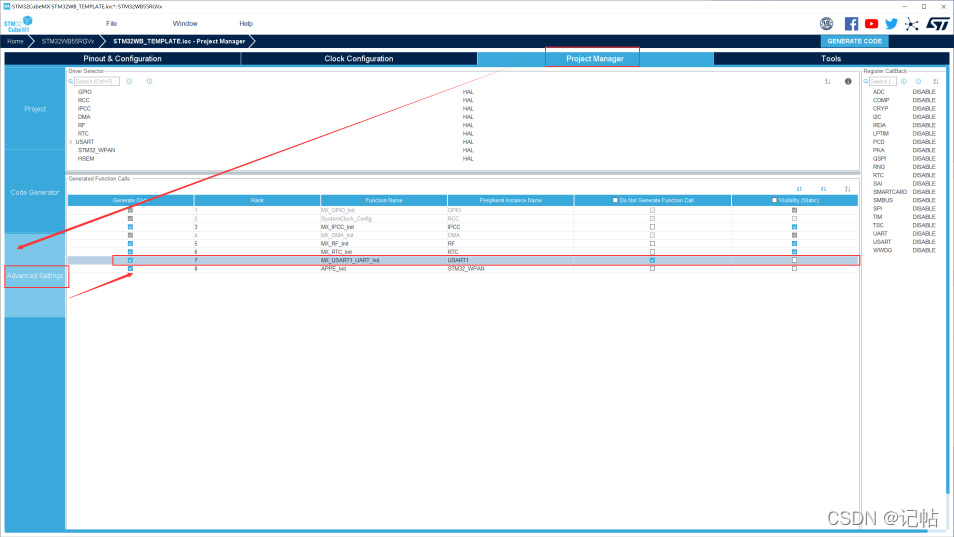The width and height of the screenshot is (954, 537).
Task: Toggle Generate Code for APPE_Init row
Action: (x=130, y=268)
